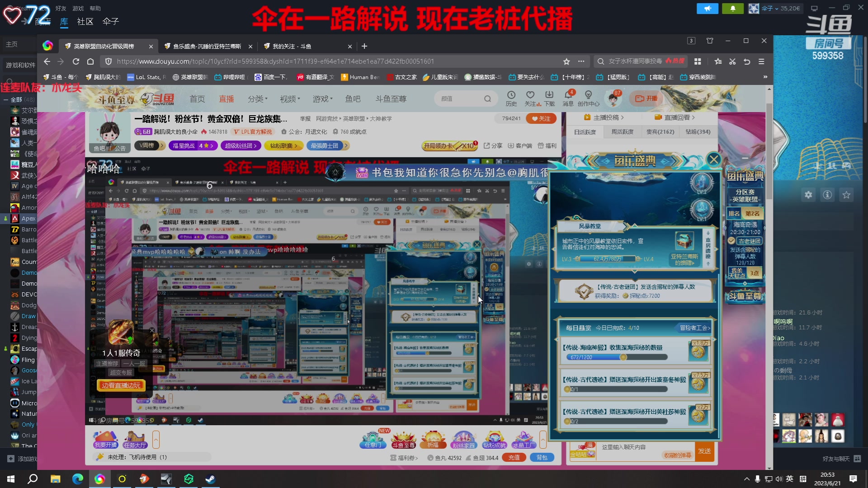Viewport: 868px width, 488px height.
Task: Click the Steam favorite star icon on right
Action: [x=846, y=195]
